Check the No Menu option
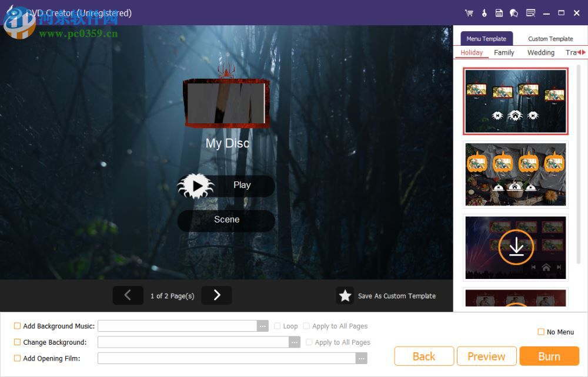 pos(541,332)
